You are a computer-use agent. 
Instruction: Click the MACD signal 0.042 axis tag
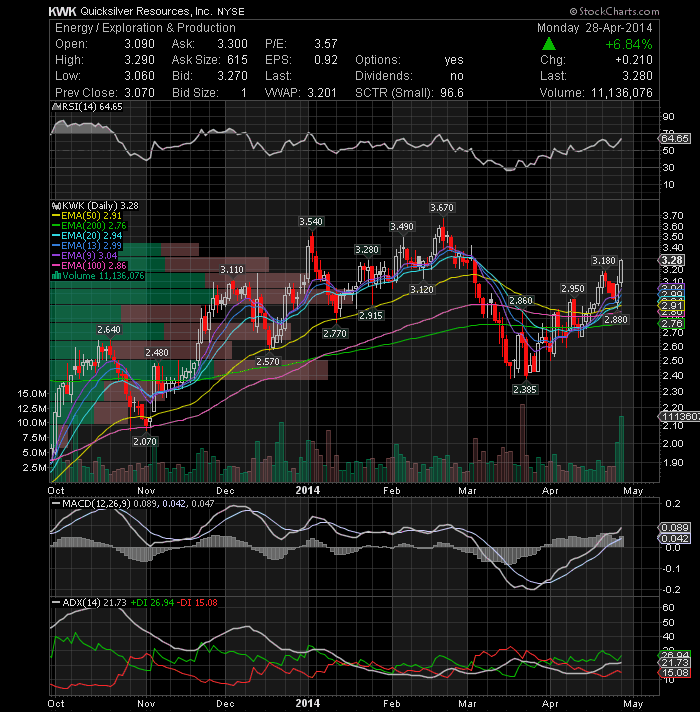tap(674, 538)
